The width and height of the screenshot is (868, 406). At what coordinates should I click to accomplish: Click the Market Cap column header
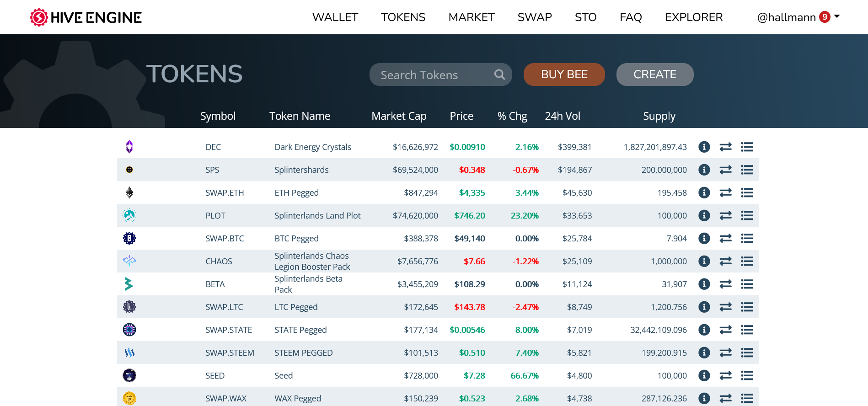click(399, 116)
